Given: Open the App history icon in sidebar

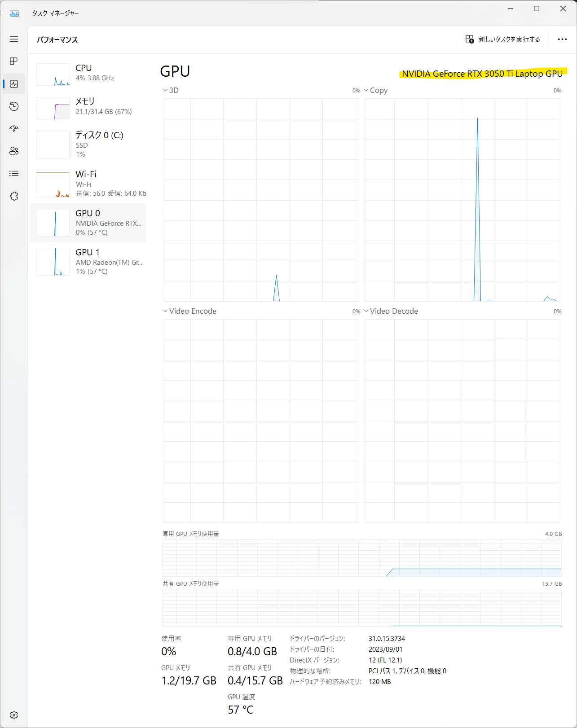Looking at the screenshot, I should coord(14,106).
